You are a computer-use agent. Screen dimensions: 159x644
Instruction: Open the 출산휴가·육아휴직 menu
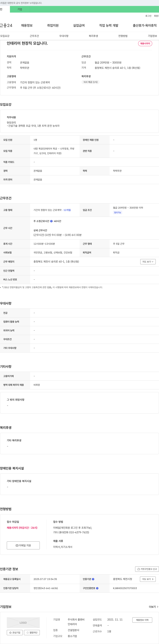pos(145,25)
